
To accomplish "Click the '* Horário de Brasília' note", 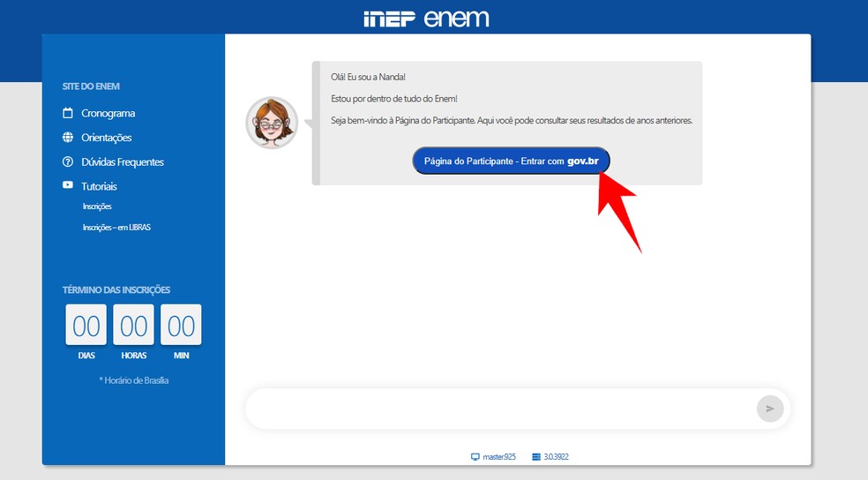I will 134,380.
